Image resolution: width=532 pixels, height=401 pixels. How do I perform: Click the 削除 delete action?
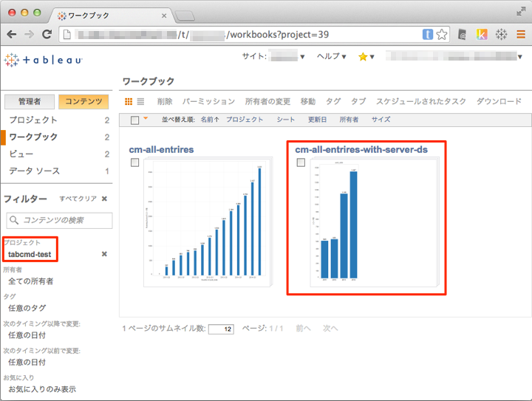(x=165, y=101)
